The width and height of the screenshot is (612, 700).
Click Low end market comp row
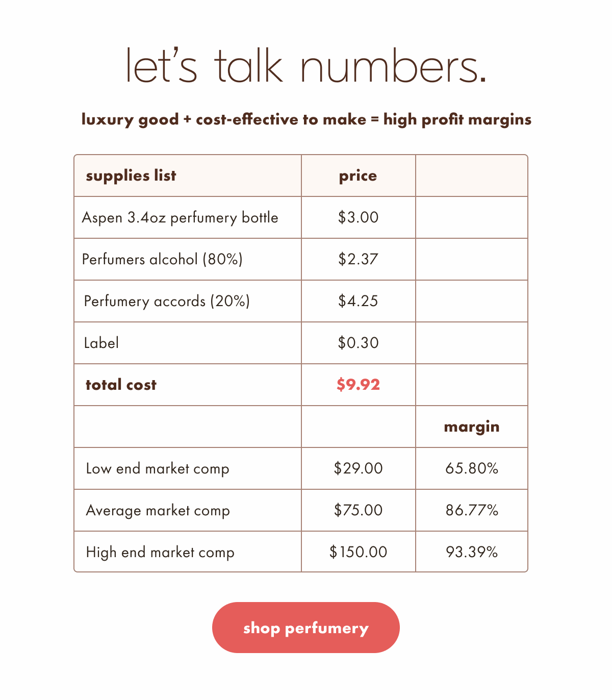coord(158,468)
